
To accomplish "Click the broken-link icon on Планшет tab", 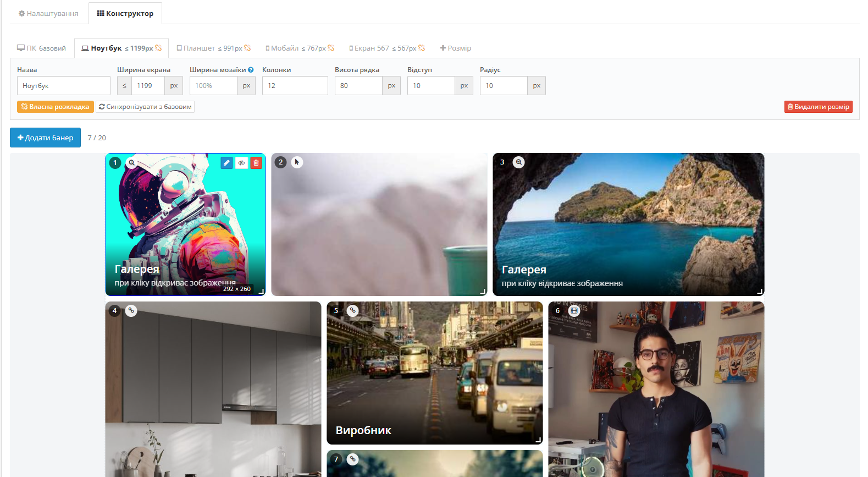I will pyautogui.click(x=247, y=48).
